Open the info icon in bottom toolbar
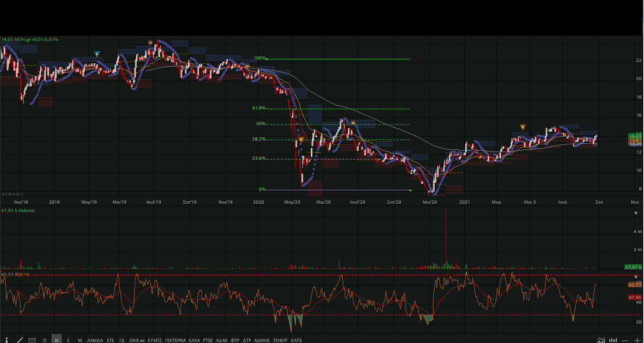Screen dimensions: 644x343 tap(7, 340)
